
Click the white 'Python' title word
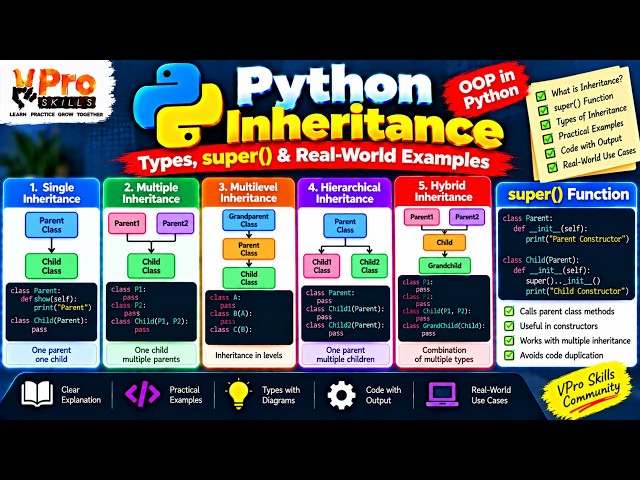click(x=333, y=86)
